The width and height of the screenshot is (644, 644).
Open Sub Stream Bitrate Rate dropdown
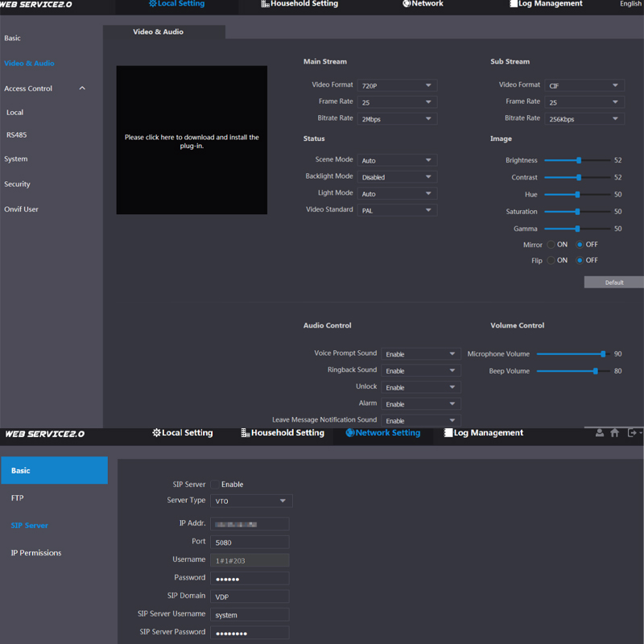pyautogui.click(x=584, y=119)
